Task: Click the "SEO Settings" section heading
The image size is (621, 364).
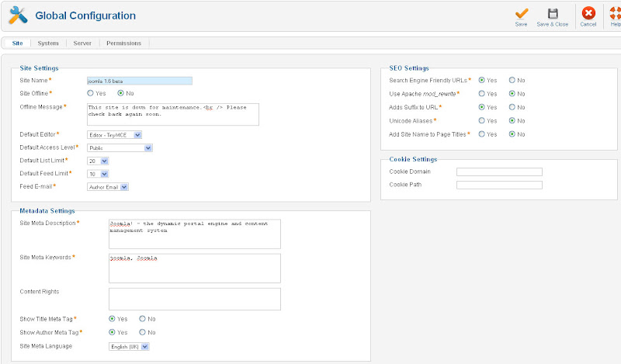Action: [409, 68]
